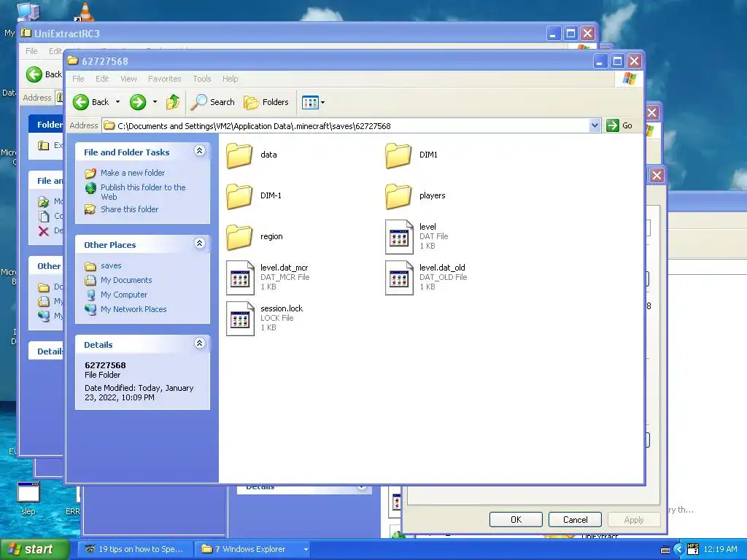Click the keyboard tray icon

coord(665,550)
